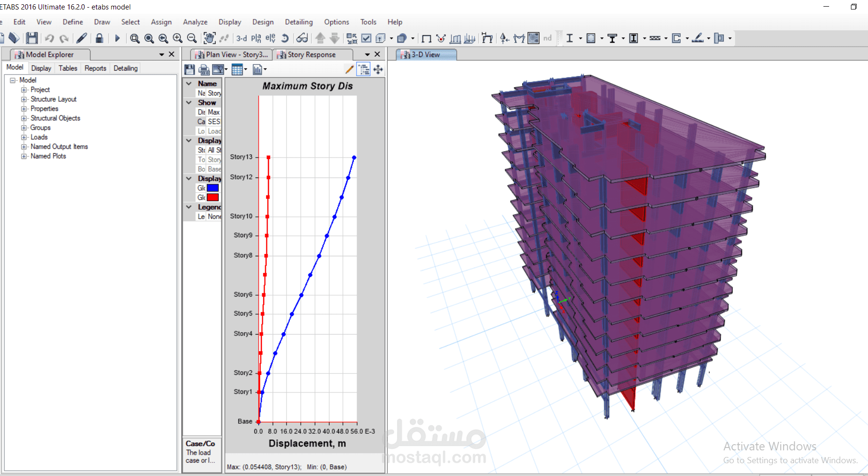Switch to Plan view using the toolbar
Screen dimensions: 868x476
256,38
